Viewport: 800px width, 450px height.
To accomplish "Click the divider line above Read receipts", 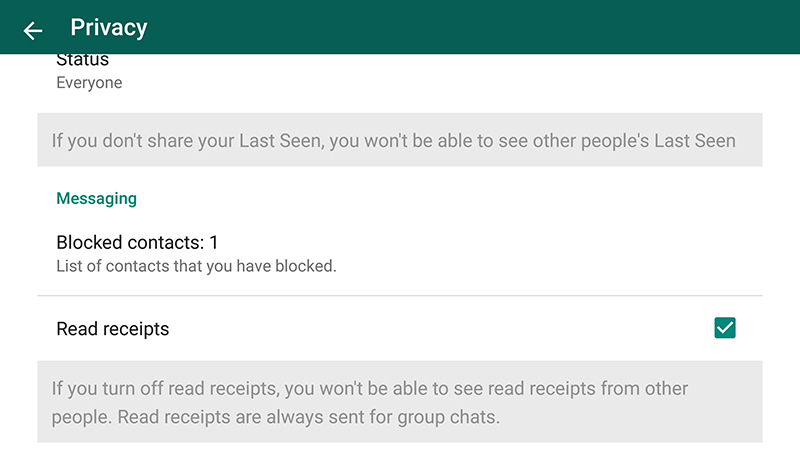I will pos(400,296).
